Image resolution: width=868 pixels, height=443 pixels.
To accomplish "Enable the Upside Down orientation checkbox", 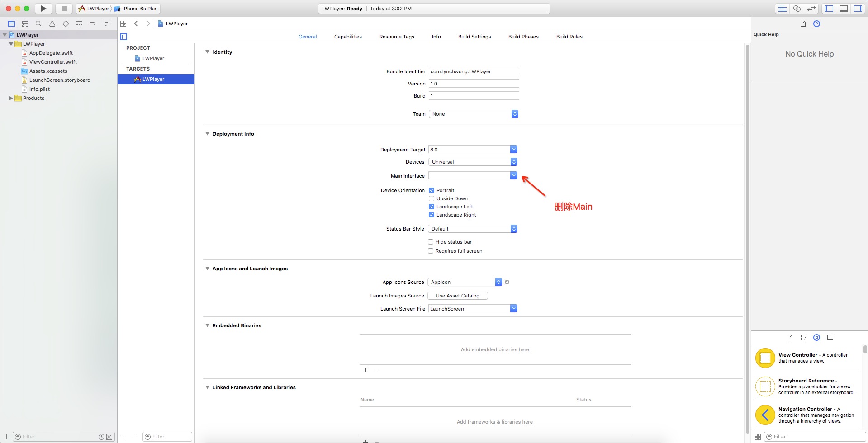I will coord(432,198).
